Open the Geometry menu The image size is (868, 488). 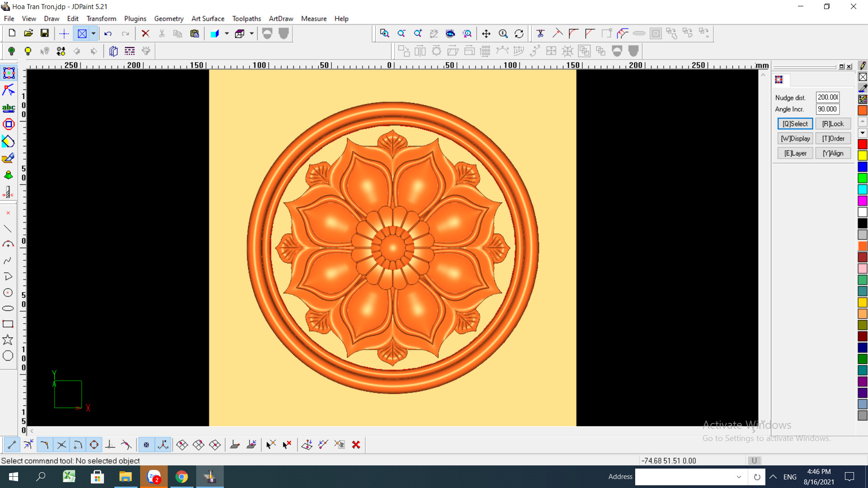coord(169,19)
